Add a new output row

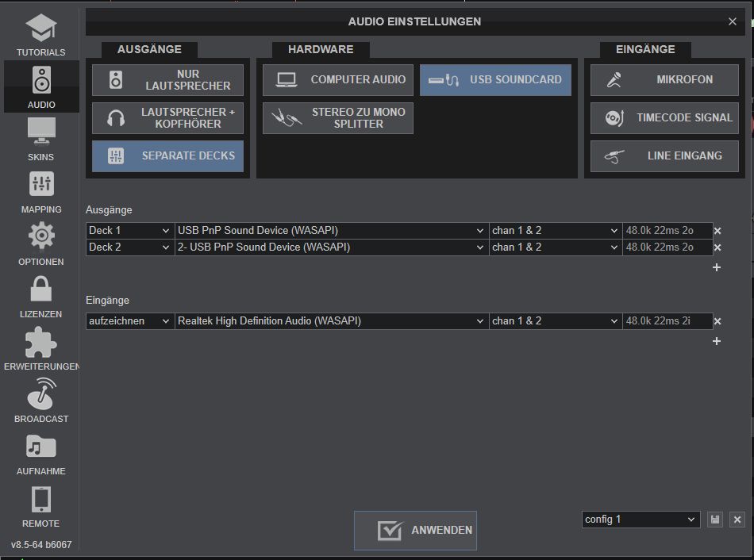(x=717, y=267)
